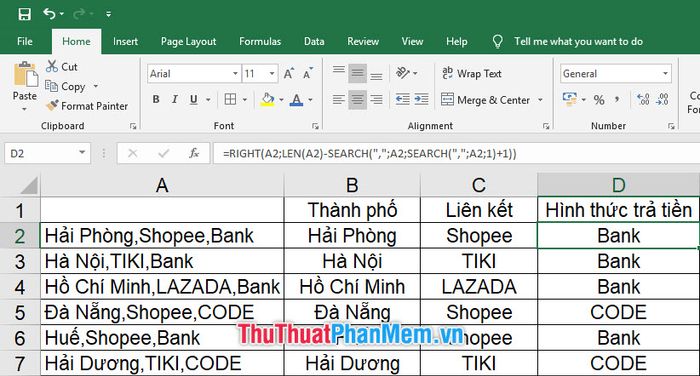700x376 pixels.
Task: Open the Merge & Center dropdown arrow
Action: pos(540,100)
